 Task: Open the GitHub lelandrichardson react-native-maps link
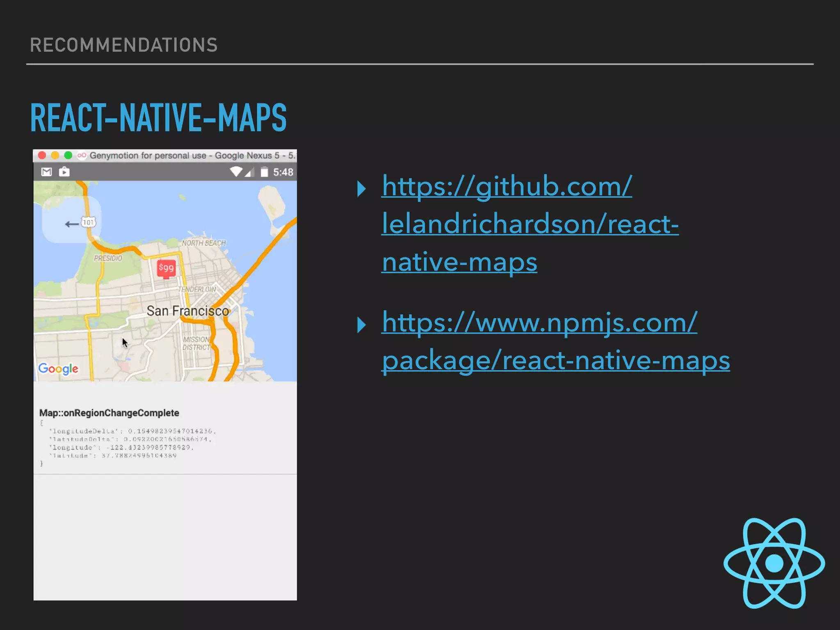tap(530, 224)
